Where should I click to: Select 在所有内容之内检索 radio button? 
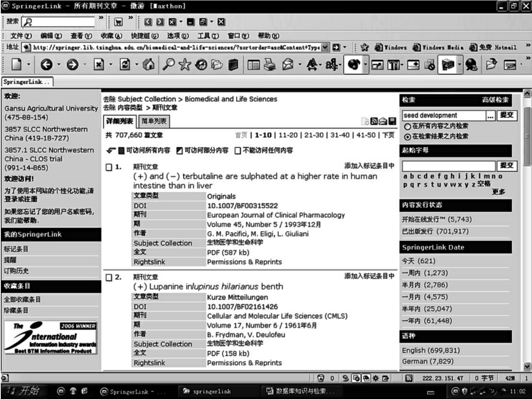click(x=407, y=126)
